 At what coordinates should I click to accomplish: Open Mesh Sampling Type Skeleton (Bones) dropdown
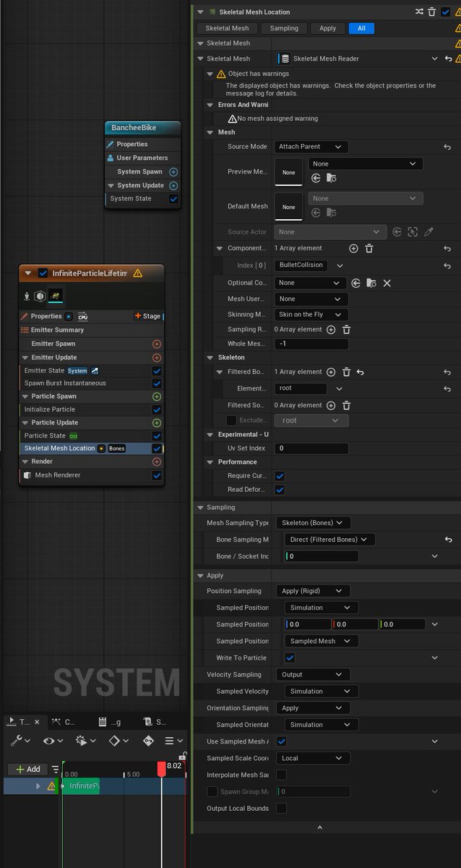314,522
